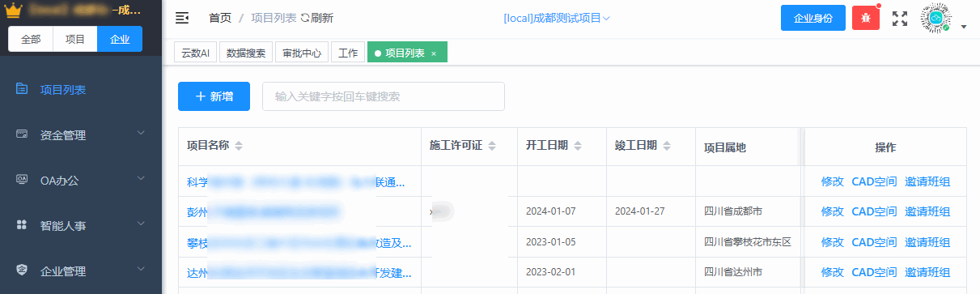
Task: Open the 云数AI tab
Action: (195, 53)
